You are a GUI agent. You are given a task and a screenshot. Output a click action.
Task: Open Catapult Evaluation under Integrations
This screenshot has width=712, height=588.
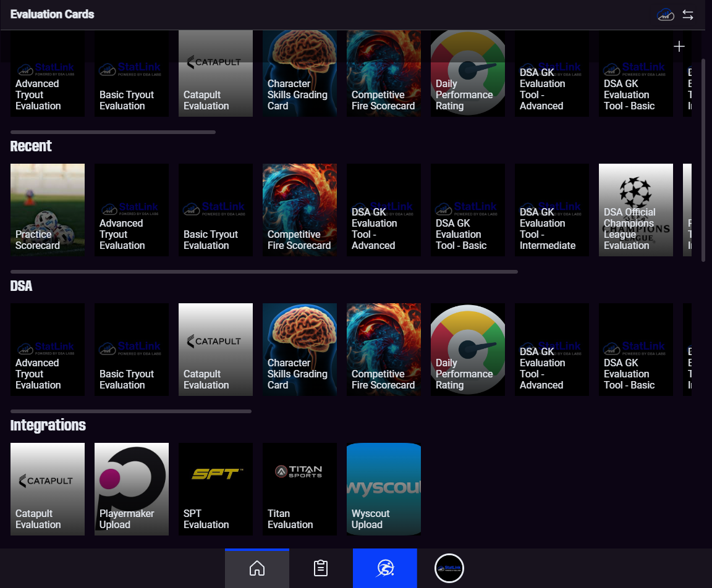pos(48,489)
